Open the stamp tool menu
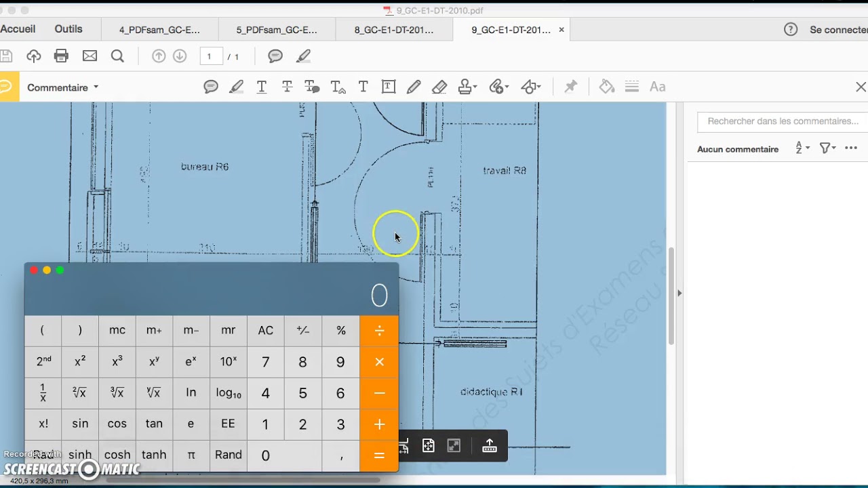The image size is (868, 488). tap(467, 87)
